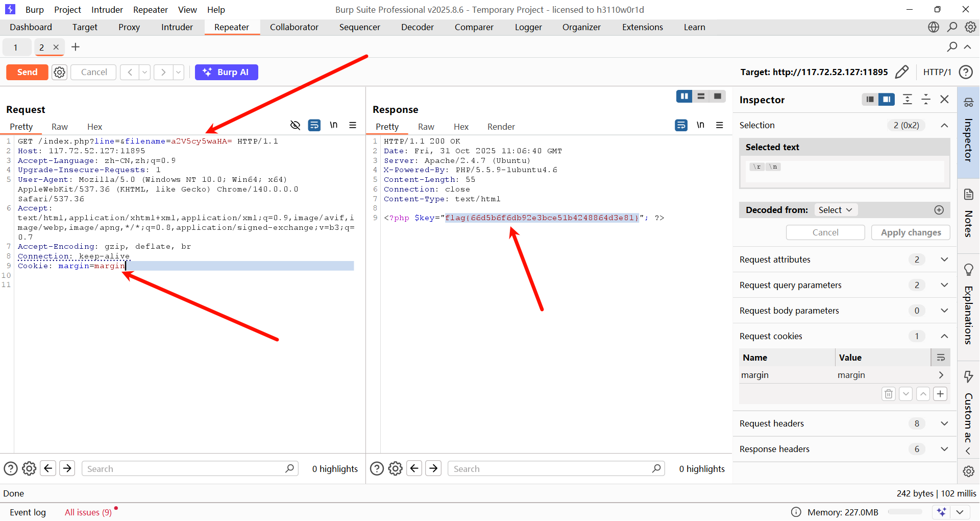980x521 pixels.
Task: Click the Send request button
Action: click(x=27, y=72)
